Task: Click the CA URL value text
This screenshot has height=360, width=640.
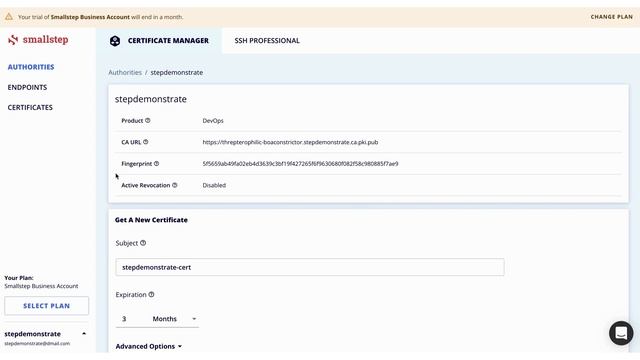Action: (290, 142)
